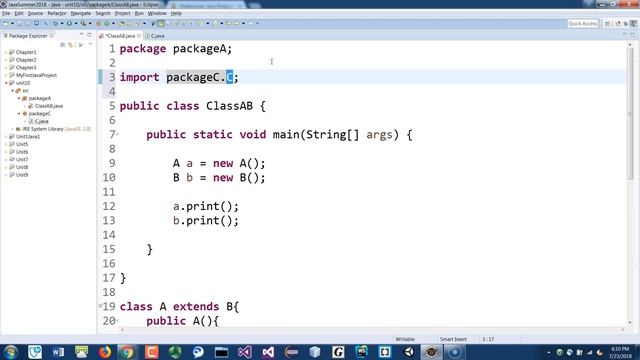Fold constructor A() at line 20

pyautogui.click(x=118, y=320)
